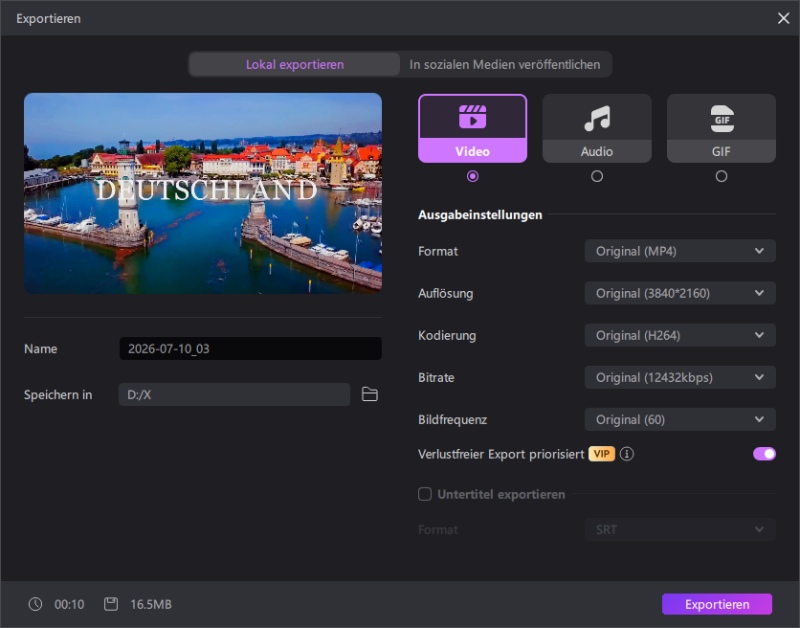Image resolution: width=800 pixels, height=628 pixels.
Task: Click the file size disk icon
Action: click(x=111, y=604)
